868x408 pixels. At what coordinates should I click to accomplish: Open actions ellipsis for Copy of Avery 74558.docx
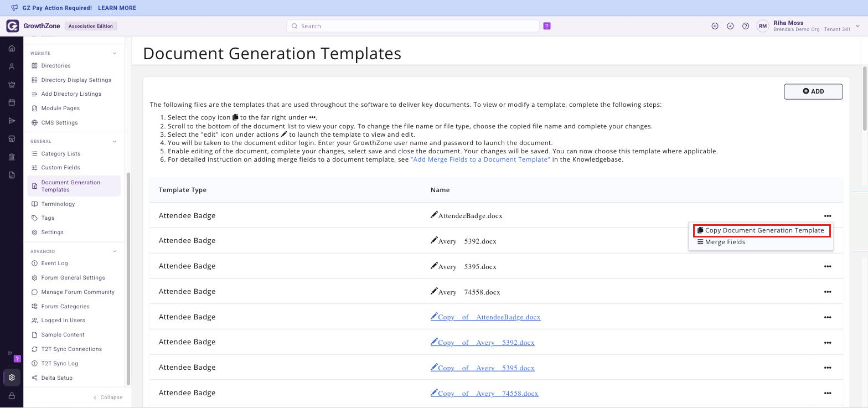pos(828,393)
